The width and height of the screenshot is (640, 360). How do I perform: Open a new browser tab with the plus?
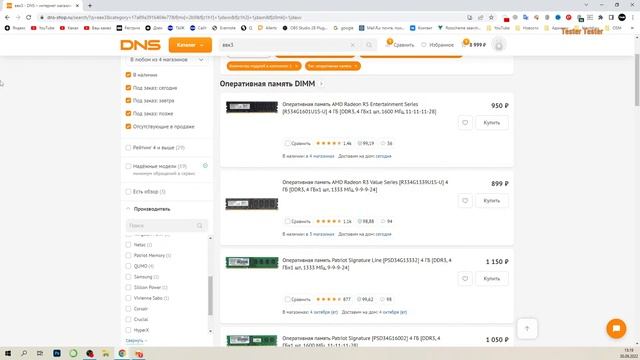coord(90,5)
